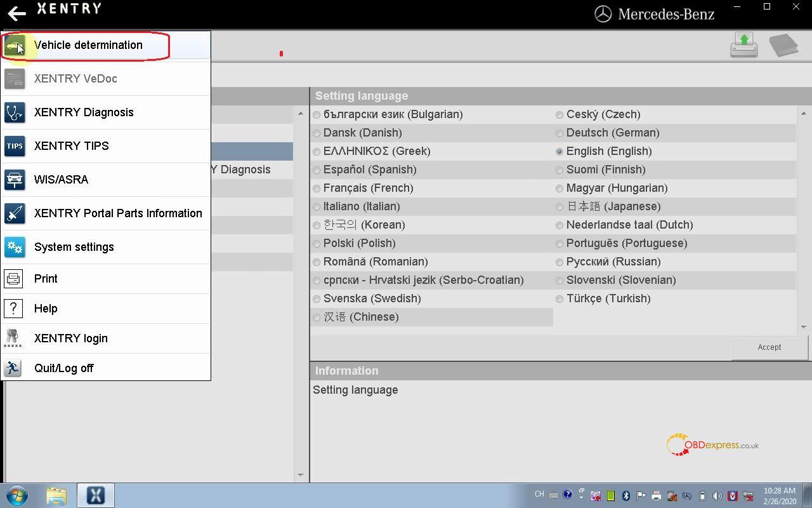Open XENTRY Diagnosis from the menu

click(x=105, y=112)
